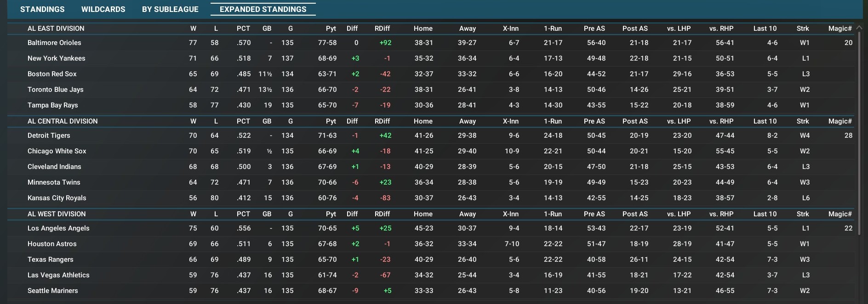
Task: Sort AL West Division by 1-Run header
Action: coord(553,214)
